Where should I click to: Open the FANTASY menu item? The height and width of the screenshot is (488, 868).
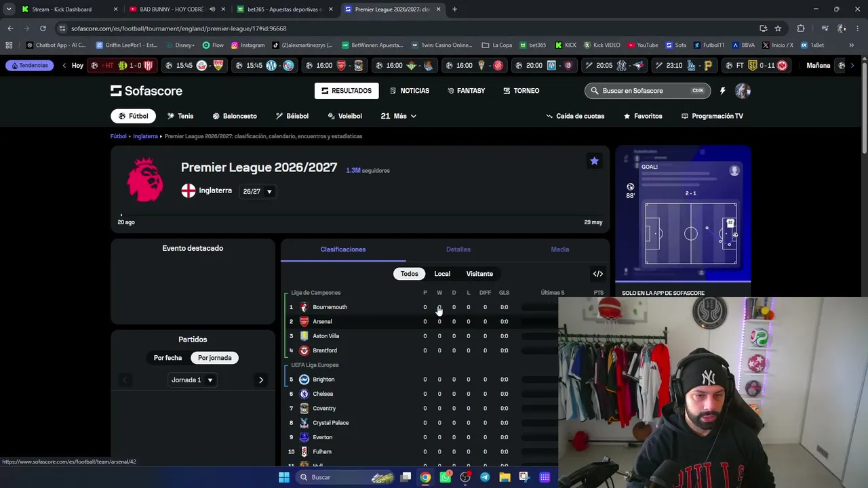467,91
